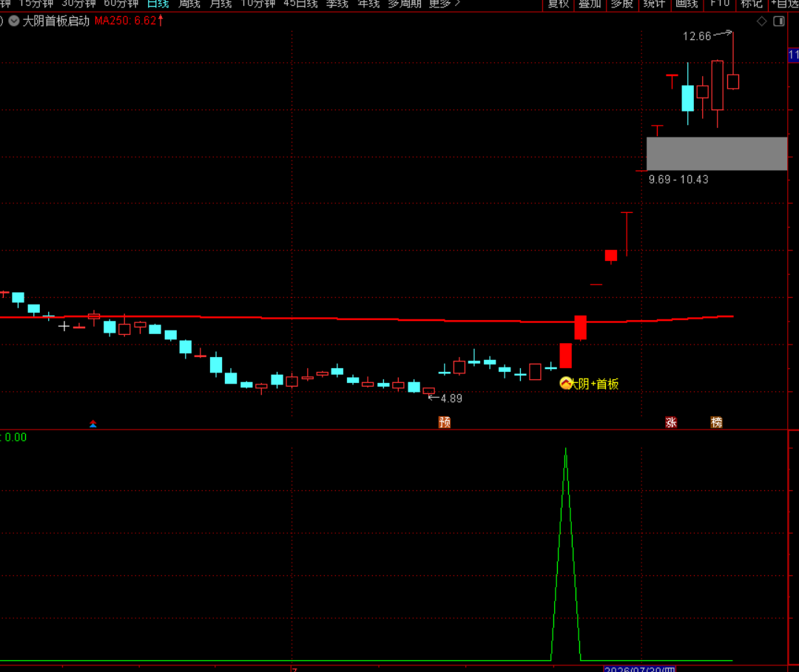Expand the 更多 period options
The width and height of the screenshot is (799, 672).
(x=445, y=4)
